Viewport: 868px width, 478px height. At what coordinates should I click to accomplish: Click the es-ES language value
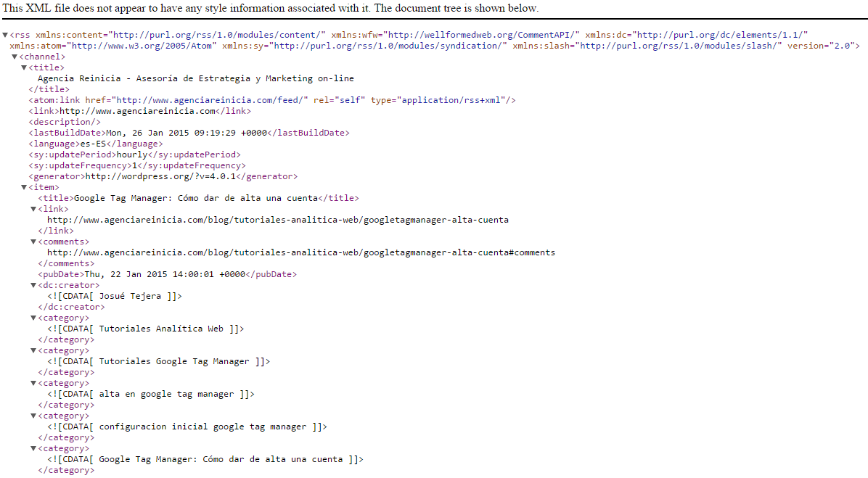click(93, 144)
